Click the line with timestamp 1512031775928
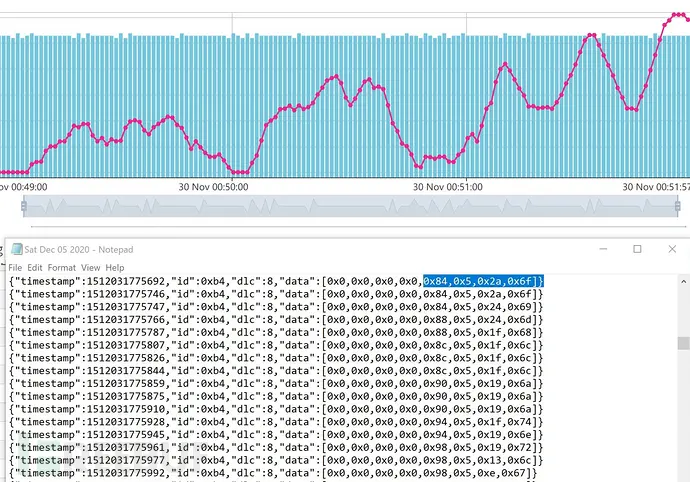 coord(276,422)
